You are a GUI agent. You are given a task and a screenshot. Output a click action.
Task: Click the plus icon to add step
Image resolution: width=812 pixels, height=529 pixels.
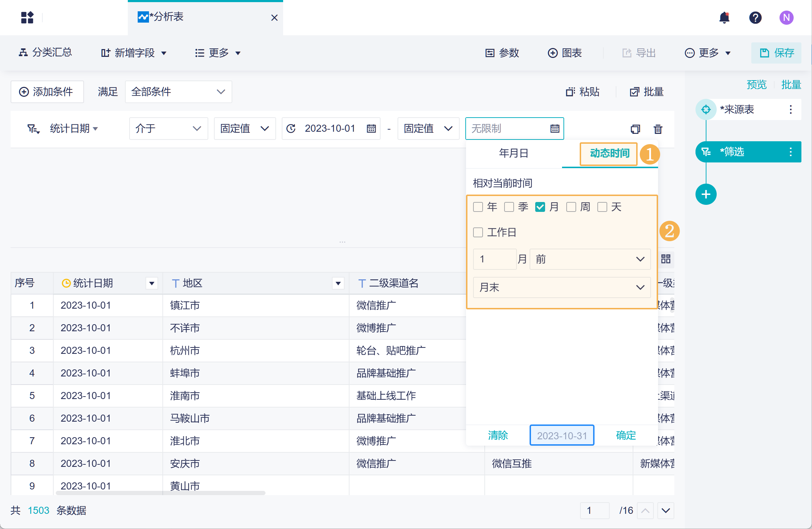706,194
